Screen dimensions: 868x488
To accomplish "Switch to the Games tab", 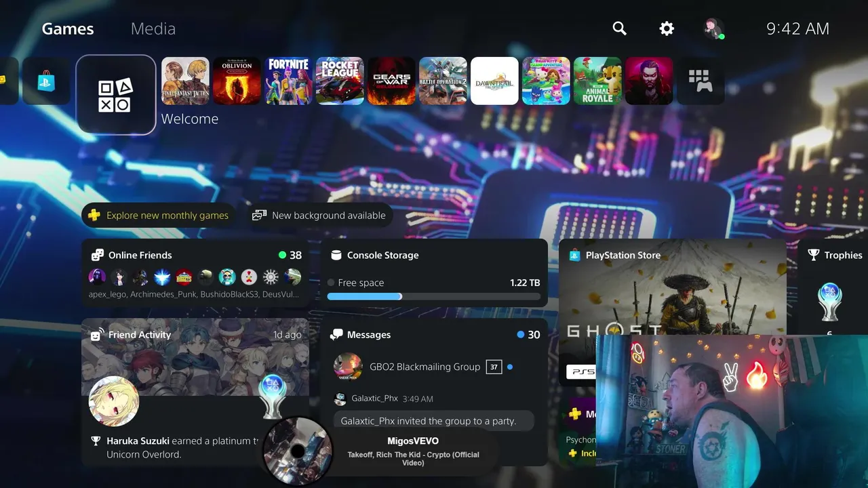I will pos(68,28).
